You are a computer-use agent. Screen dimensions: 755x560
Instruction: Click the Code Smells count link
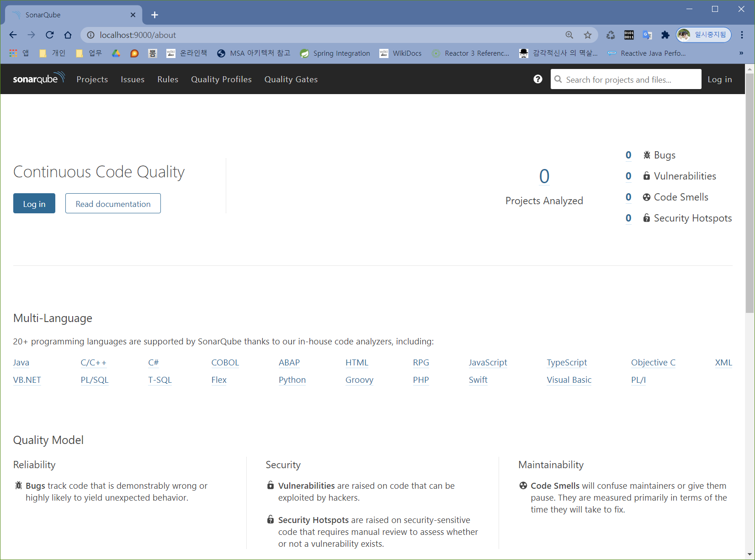click(628, 197)
